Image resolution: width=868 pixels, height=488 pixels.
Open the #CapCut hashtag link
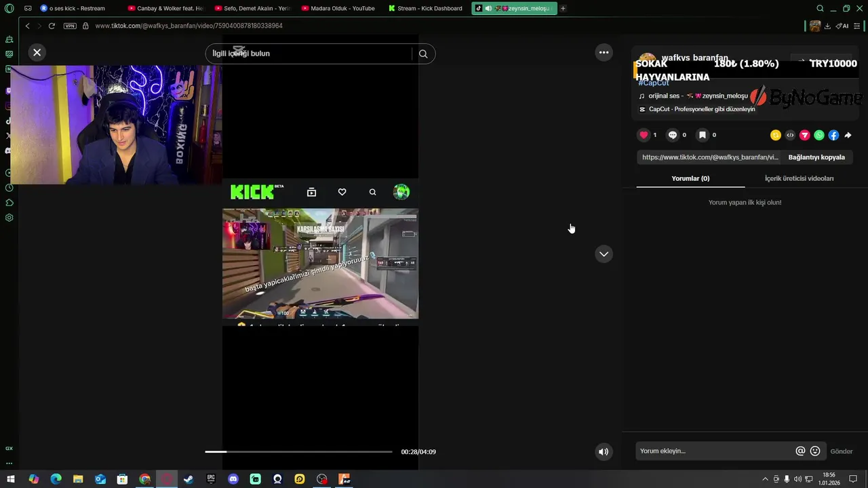tap(654, 83)
